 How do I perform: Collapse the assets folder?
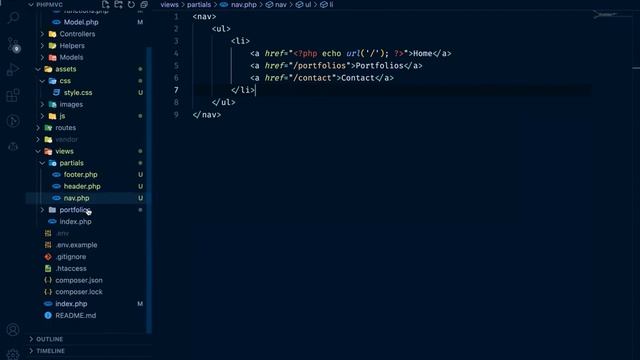(38, 69)
